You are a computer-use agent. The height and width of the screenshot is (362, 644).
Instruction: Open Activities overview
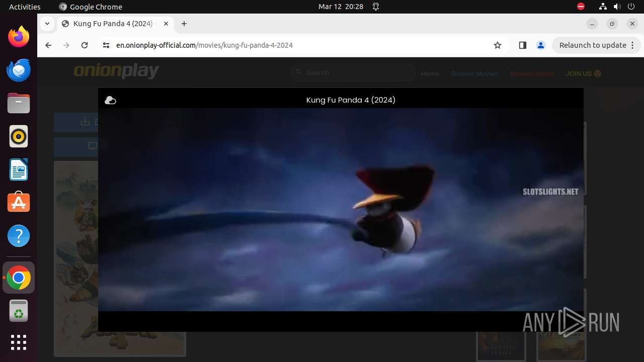pyautogui.click(x=25, y=7)
